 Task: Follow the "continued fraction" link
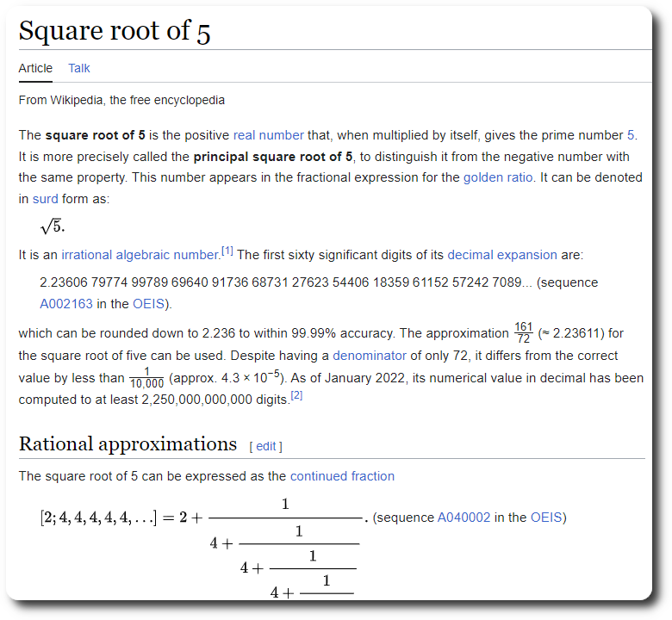click(x=342, y=476)
